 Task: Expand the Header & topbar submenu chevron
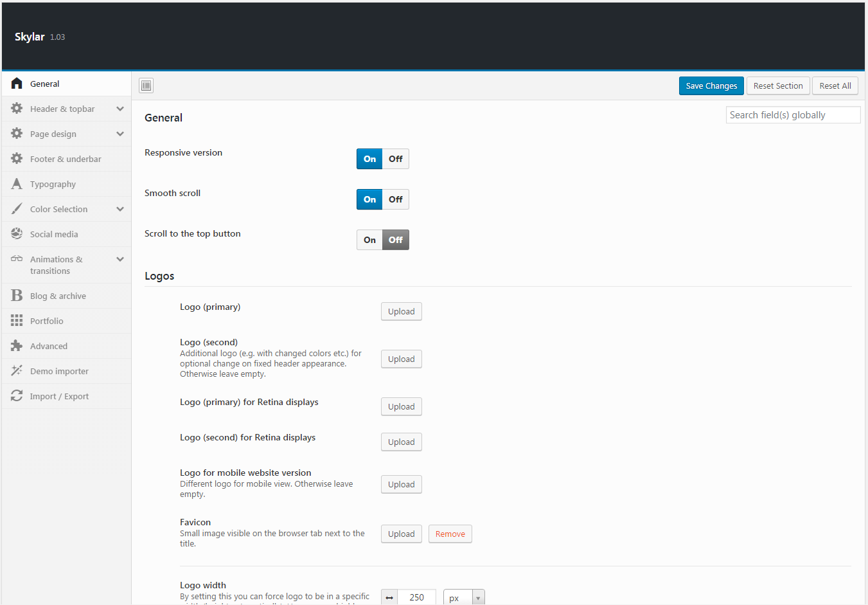(x=120, y=109)
